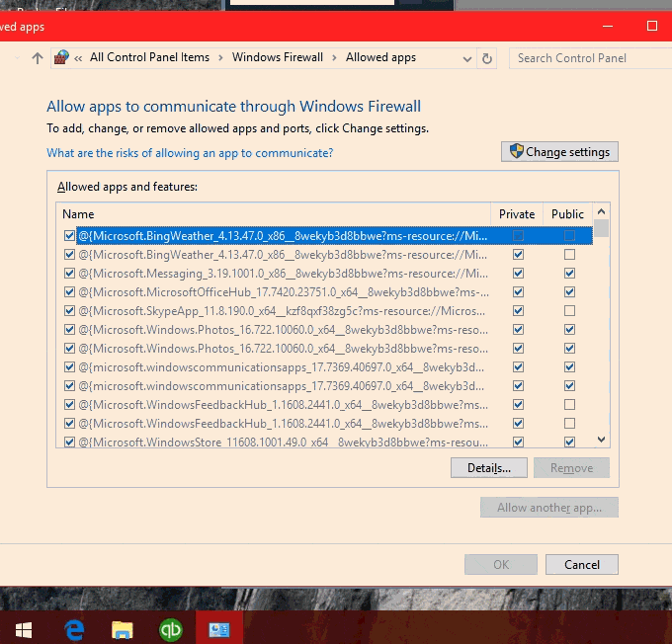Click the Private column header

(x=517, y=213)
